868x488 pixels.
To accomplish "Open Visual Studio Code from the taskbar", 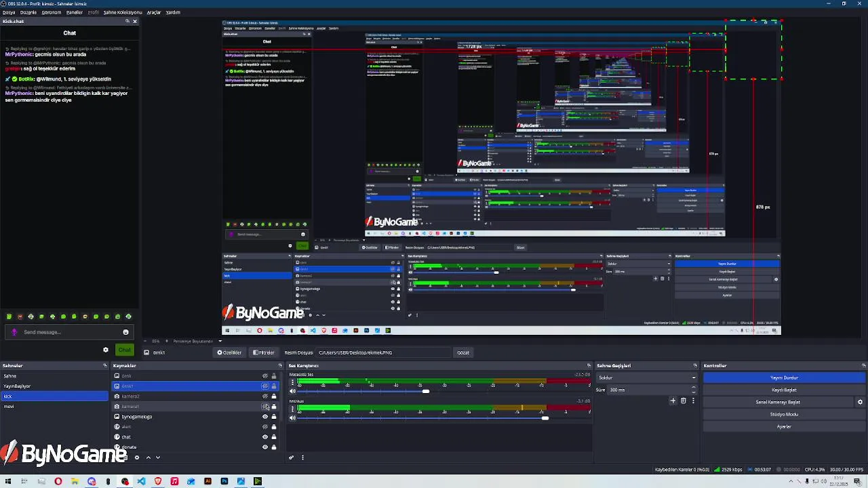I will tap(141, 481).
